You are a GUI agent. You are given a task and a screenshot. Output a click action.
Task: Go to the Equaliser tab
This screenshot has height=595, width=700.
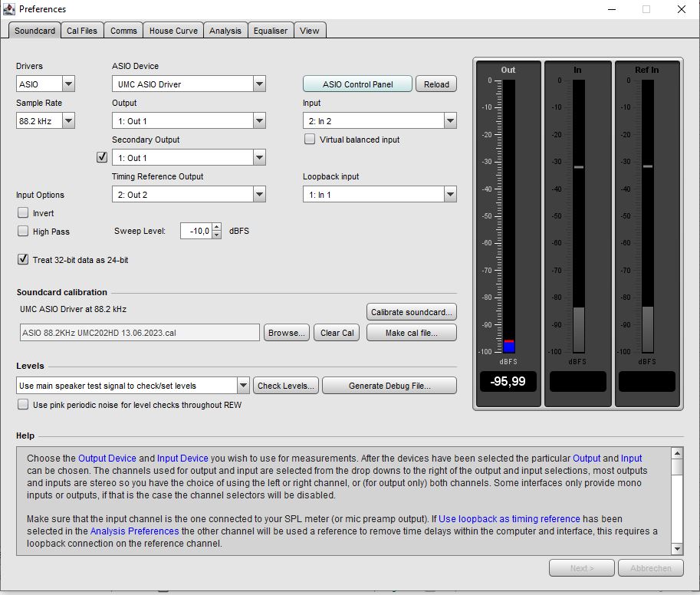(x=271, y=31)
